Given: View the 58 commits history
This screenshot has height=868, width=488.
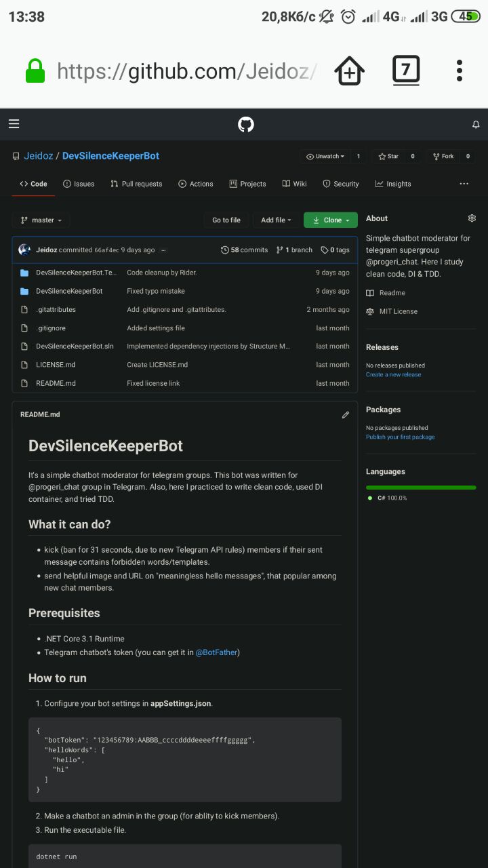Looking at the screenshot, I should tap(245, 250).
